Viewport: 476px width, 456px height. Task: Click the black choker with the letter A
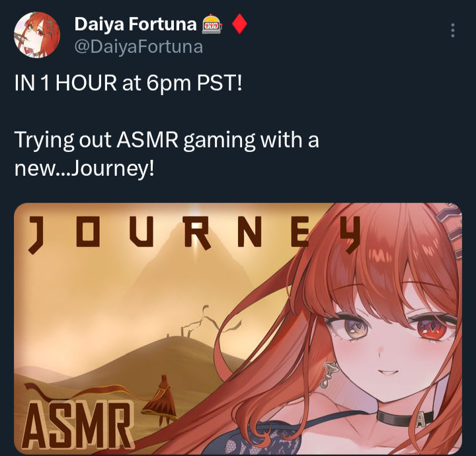click(x=405, y=419)
